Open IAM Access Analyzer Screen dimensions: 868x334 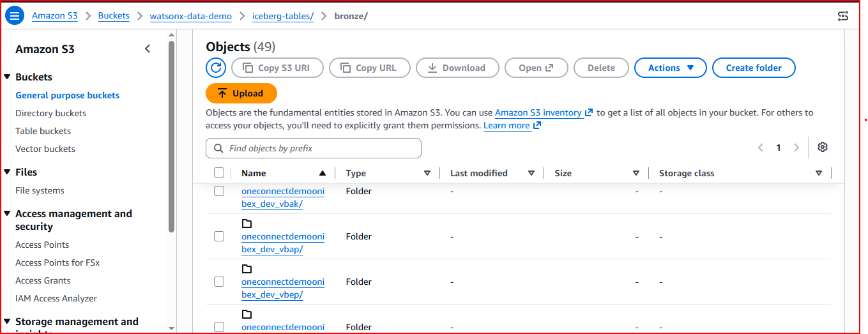[x=56, y=298]
